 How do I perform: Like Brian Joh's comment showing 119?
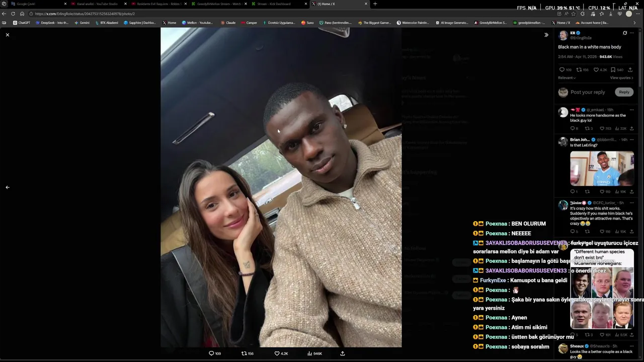click(605, 192)
